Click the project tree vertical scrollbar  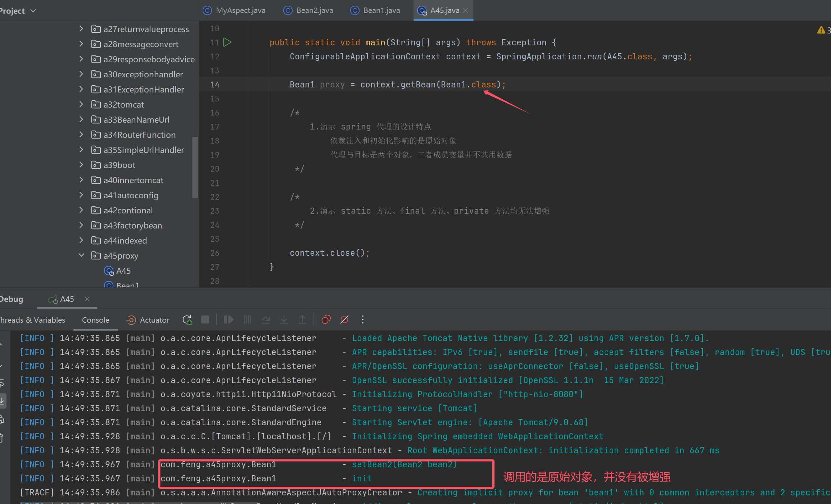coord(195,167)
